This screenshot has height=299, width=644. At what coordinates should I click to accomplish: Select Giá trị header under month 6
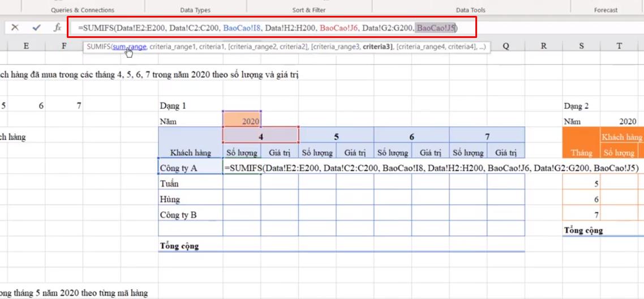click(431, 150)
